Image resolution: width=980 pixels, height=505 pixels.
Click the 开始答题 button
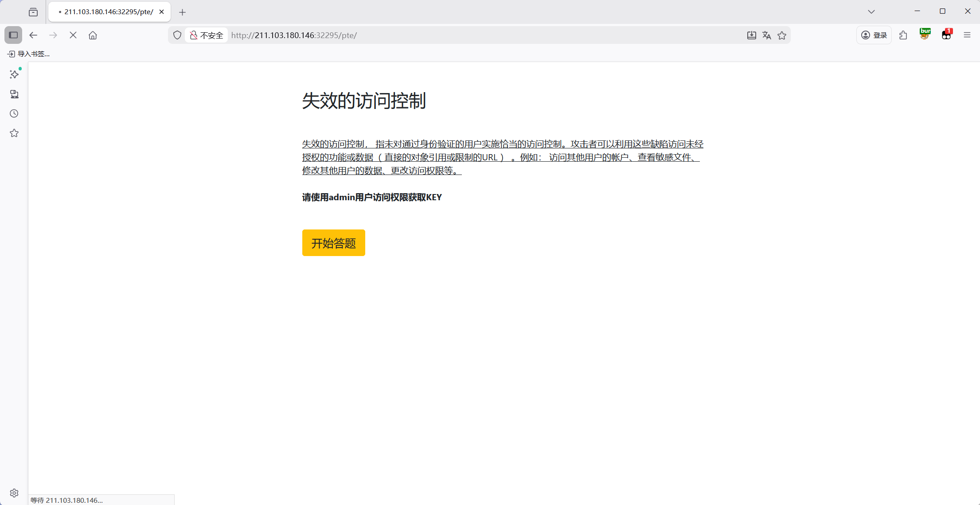point(333,243)
